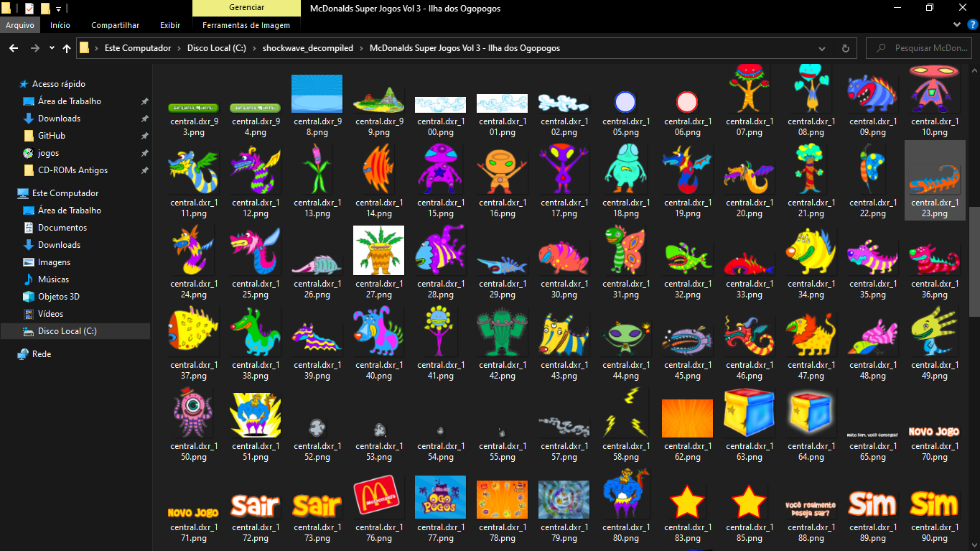The width and height of the screenshot is (980, 551).
Task: Open address bar history dropdown
Action: point(822,48)
